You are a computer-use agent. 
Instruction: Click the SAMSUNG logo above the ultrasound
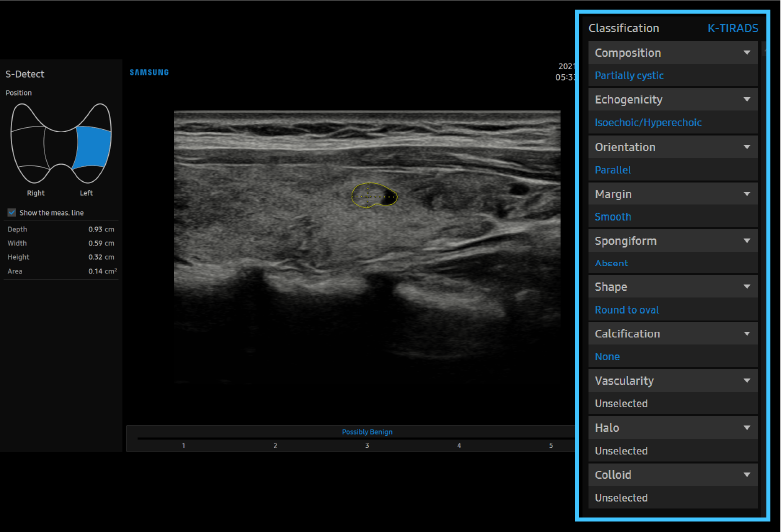pyautogui.click(x=149, y=72)
